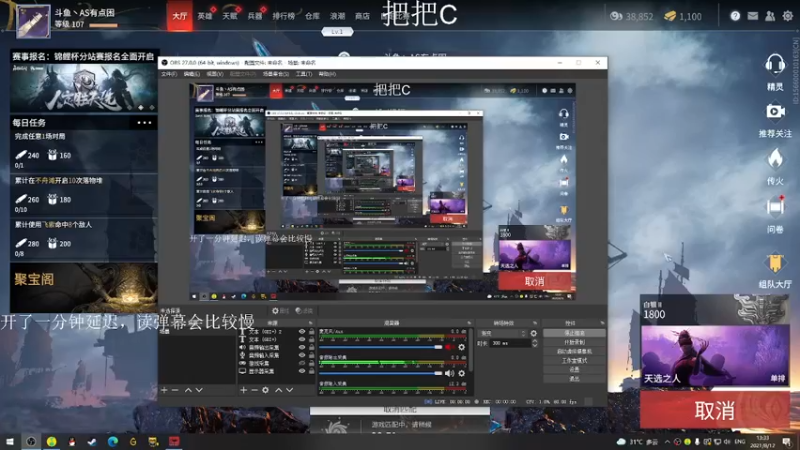The image size is (800, 450).
Task: Move scene down in OBS scenes panel
Action: [199, 390]
